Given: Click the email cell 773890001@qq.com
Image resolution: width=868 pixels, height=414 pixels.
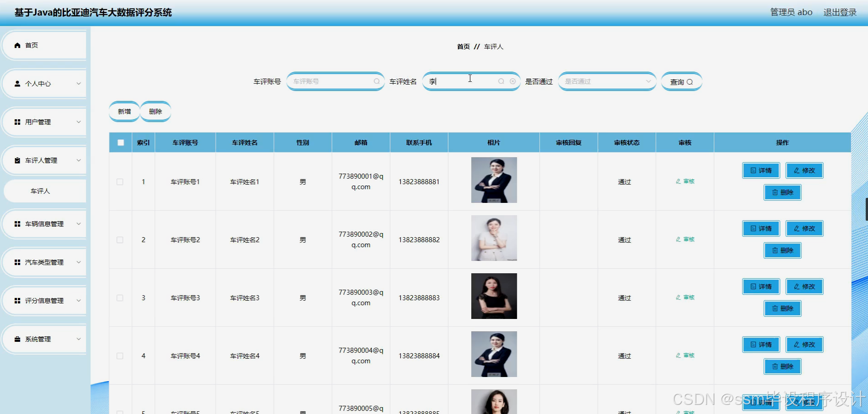Looking at the screenshot, I should pyautogui.click(x=361, y=181).
